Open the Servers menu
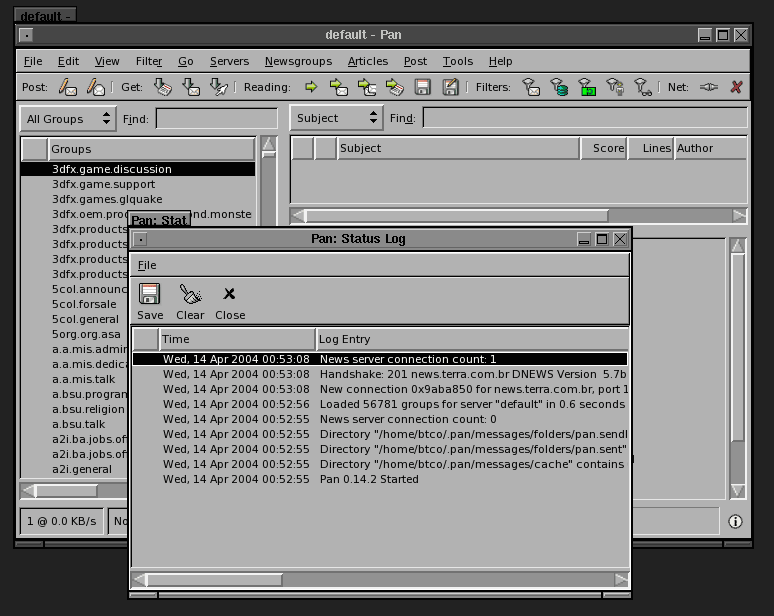Screen dimensions: 774x616 click(229, 61)
